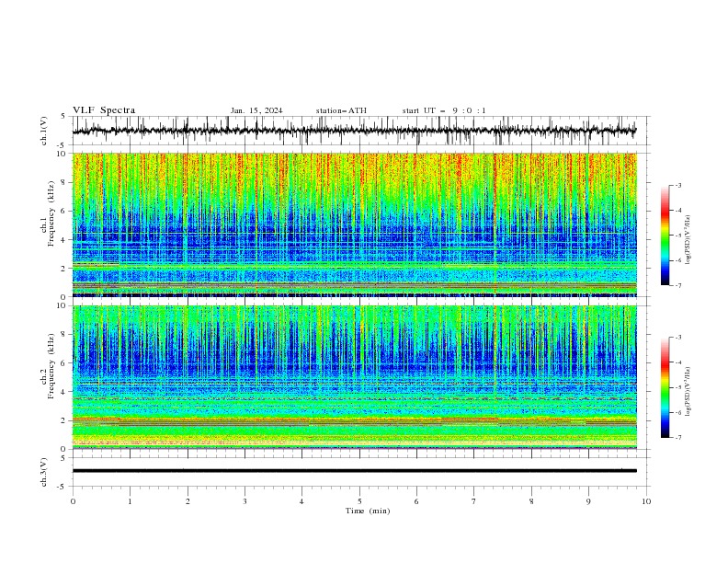The image size is (728, 563).
Task: Click the ch.1 color scale bar
Action: 665,236
